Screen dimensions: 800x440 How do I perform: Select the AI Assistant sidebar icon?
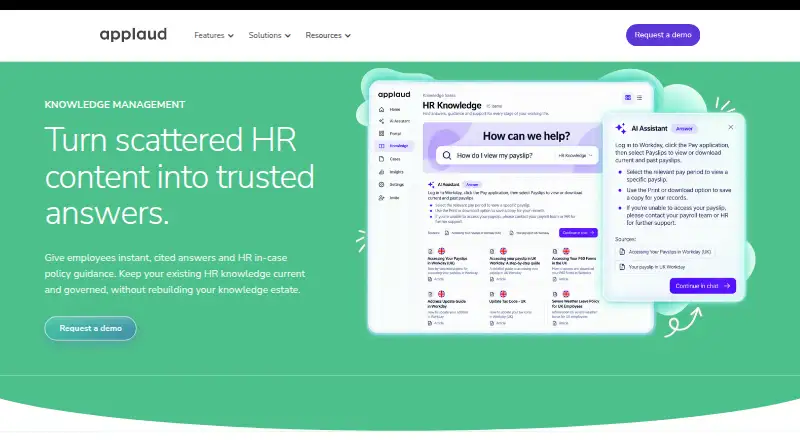pos(382,121)
